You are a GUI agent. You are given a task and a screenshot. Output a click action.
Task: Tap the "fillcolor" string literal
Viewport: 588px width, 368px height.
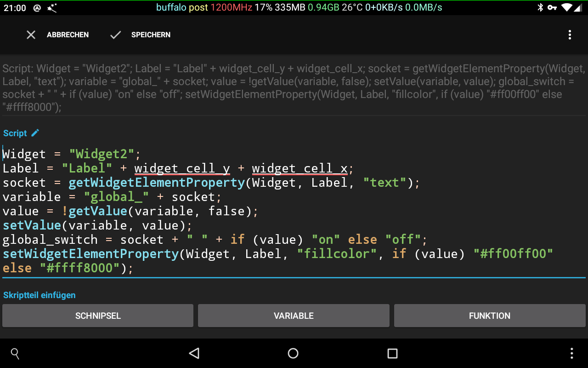tap(337, 254)
